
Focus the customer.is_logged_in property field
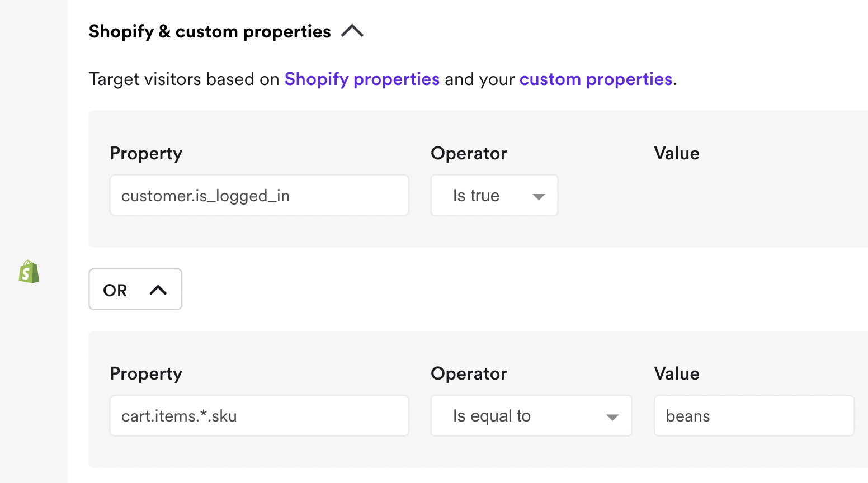pyautogui.click(x=260, y=196)
